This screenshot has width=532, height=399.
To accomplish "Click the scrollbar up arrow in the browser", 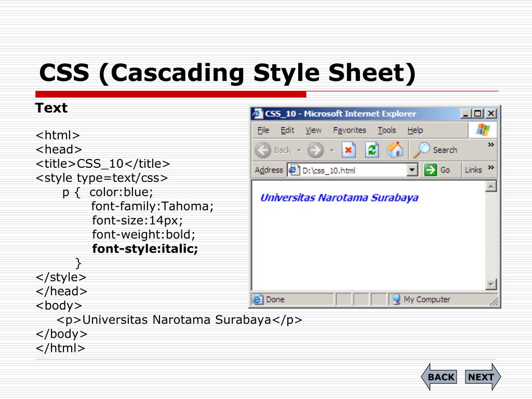I will 491,187.
